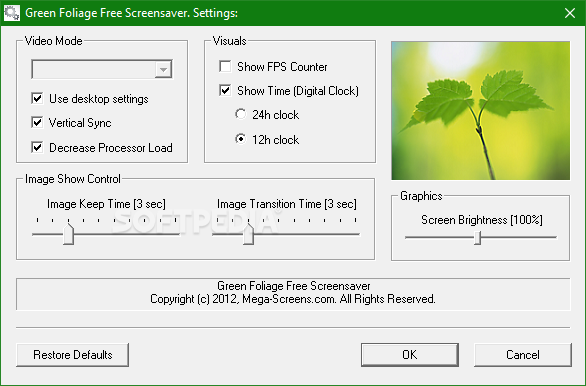
Task: Click the Screen Brightness slider thumb
Action: [477, 238]
